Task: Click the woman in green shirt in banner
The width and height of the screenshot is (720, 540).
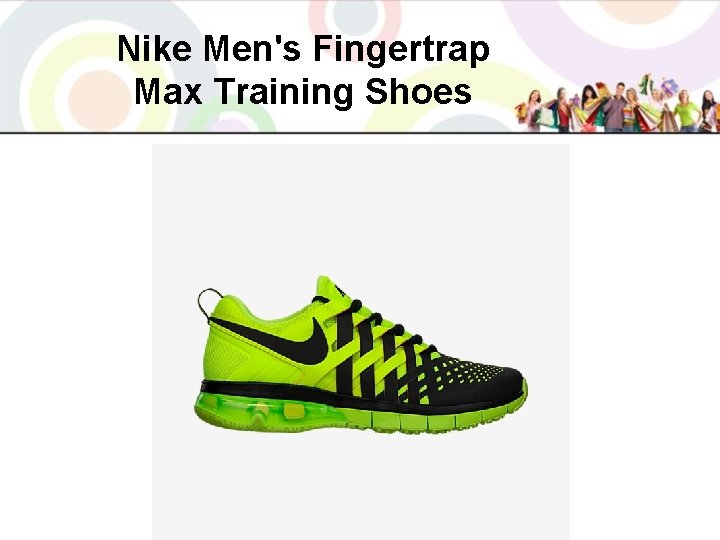Action: 687,110
